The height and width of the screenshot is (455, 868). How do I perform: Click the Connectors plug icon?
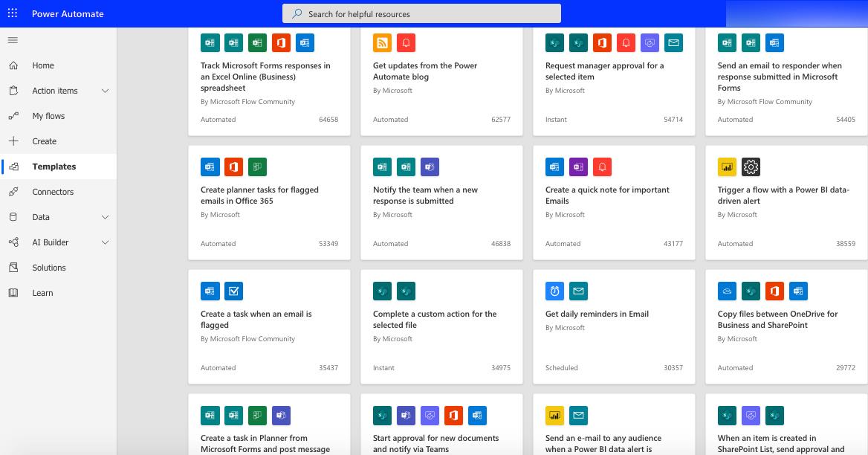point(14,192)
